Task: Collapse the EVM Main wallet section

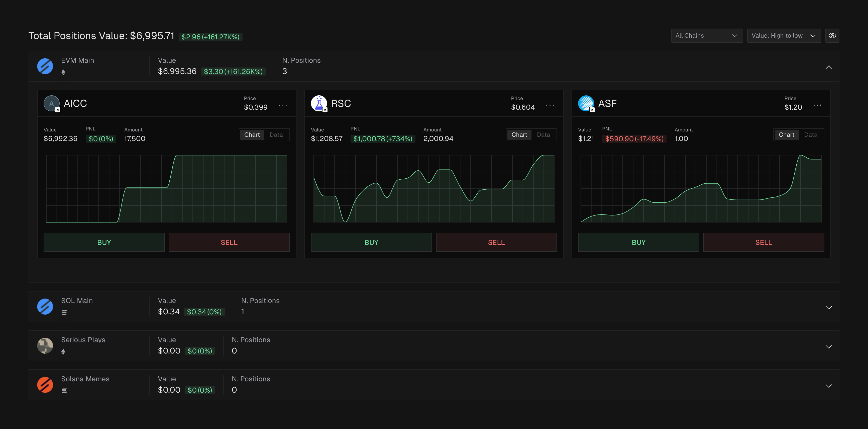Action: click(829, 67)
